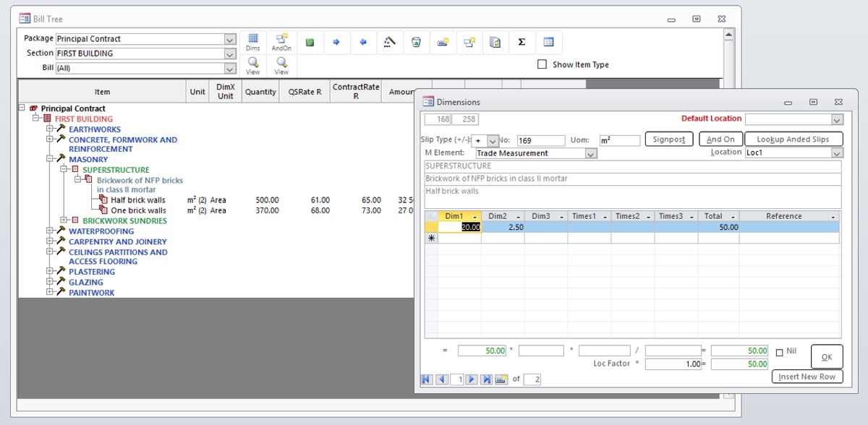The width and height of the screenshot is (868, 425).
Task: Click the Bill Tree scrollbar up arrow
Action: click(728, 34)
